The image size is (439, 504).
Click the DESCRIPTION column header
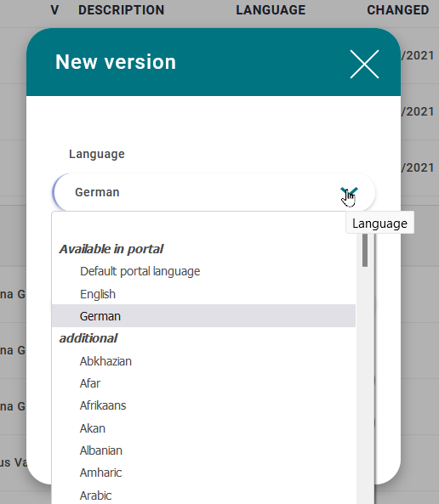coord(122,10)
